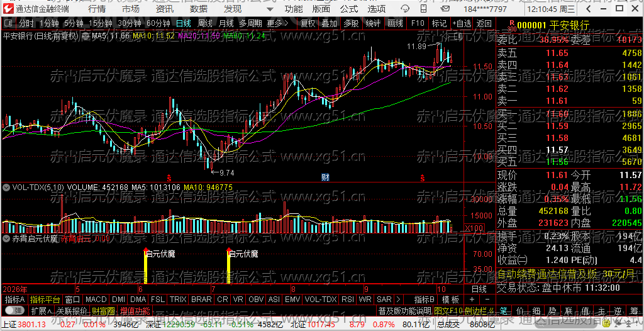
Task: Collapse the 图文F10 侧边栏 sidebar
Action: [x=464, y=310]
